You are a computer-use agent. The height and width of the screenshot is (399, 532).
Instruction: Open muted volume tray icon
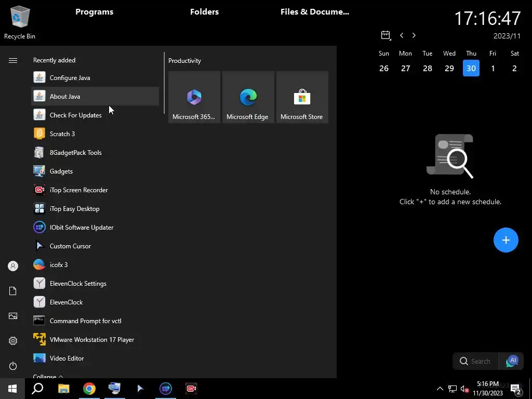point(464,389)
